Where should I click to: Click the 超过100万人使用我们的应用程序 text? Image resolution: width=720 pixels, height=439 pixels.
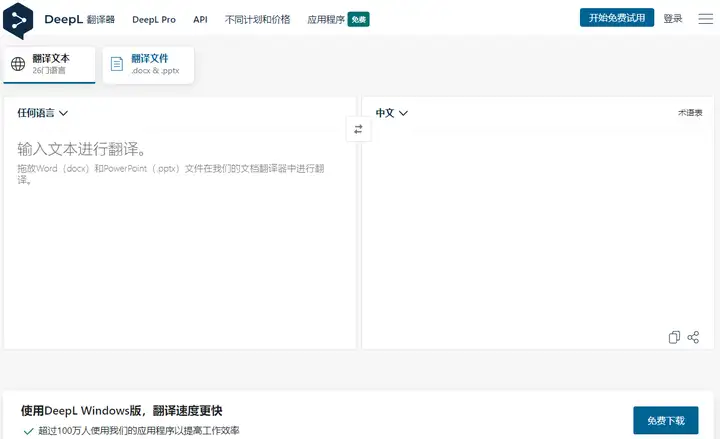pos(139,431)
